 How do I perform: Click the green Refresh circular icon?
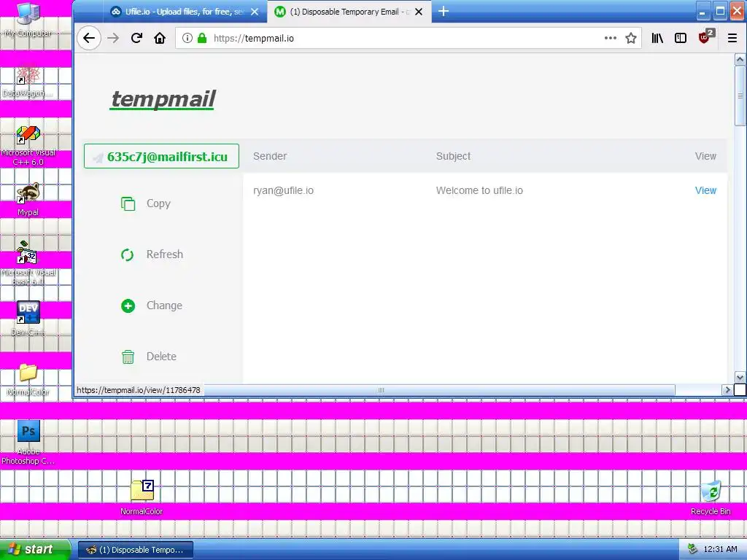[127, 254]
